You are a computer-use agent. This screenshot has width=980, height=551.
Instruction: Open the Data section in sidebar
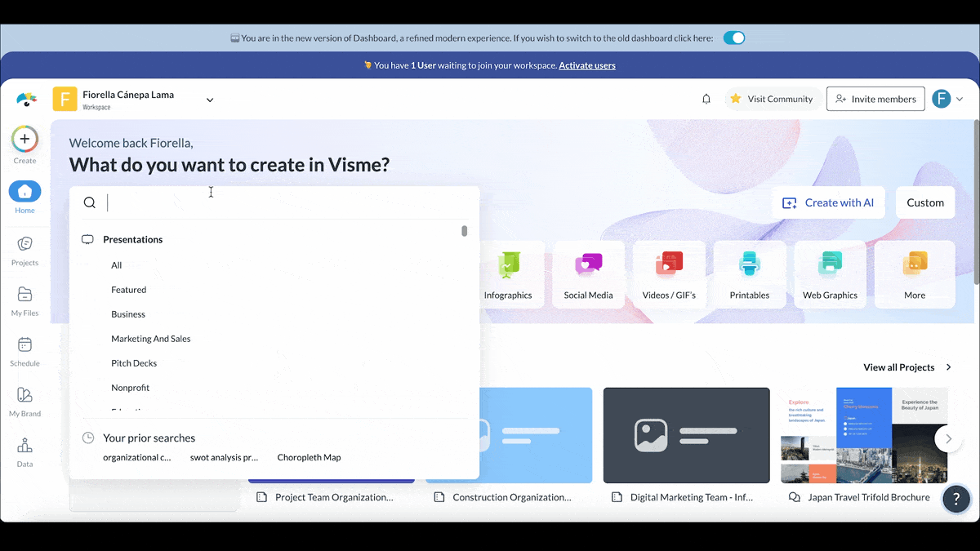pos(24,447)
